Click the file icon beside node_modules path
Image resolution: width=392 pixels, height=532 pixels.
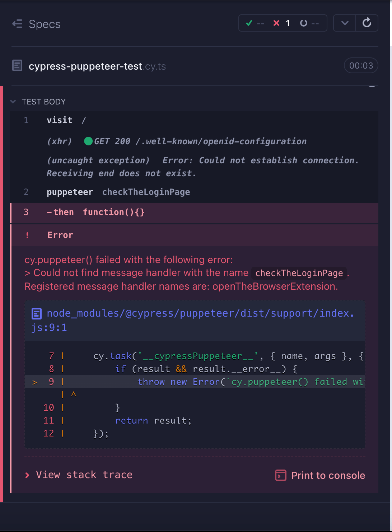(x=37, y=314)
